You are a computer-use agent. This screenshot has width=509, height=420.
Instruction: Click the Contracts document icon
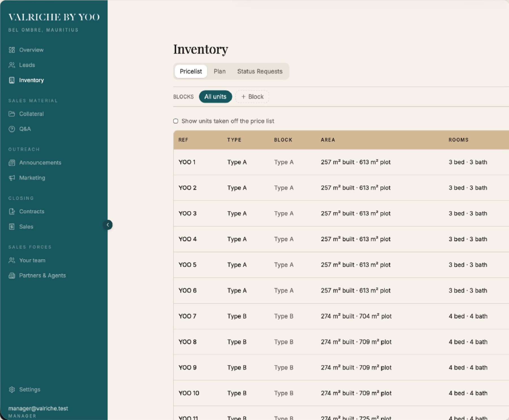pos(12,212)
